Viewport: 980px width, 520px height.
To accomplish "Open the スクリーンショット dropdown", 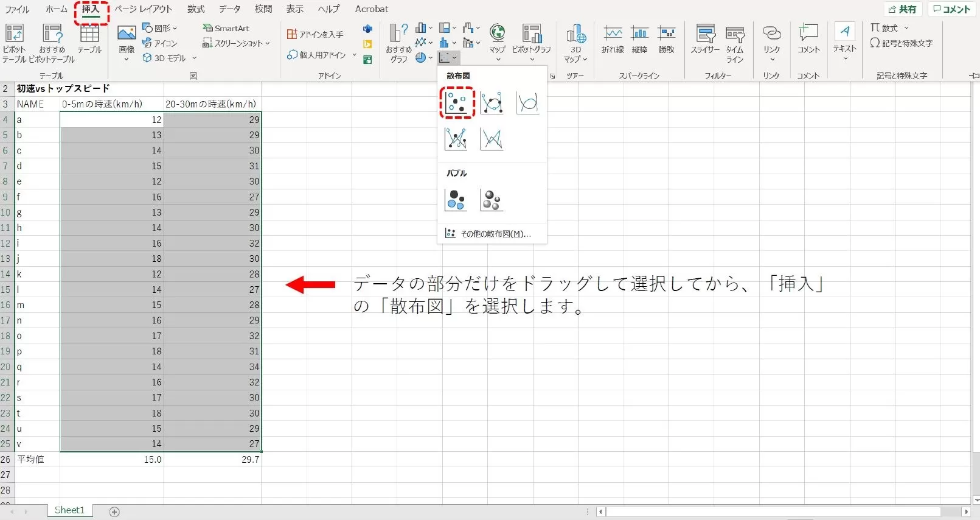I will pyautogui.click(x=236, y=43).
